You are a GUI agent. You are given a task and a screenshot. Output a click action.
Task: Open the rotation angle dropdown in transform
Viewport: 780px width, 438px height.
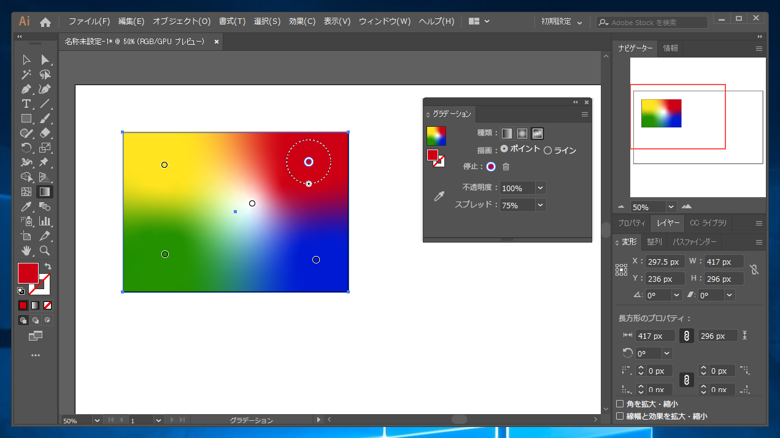point(677,295)
